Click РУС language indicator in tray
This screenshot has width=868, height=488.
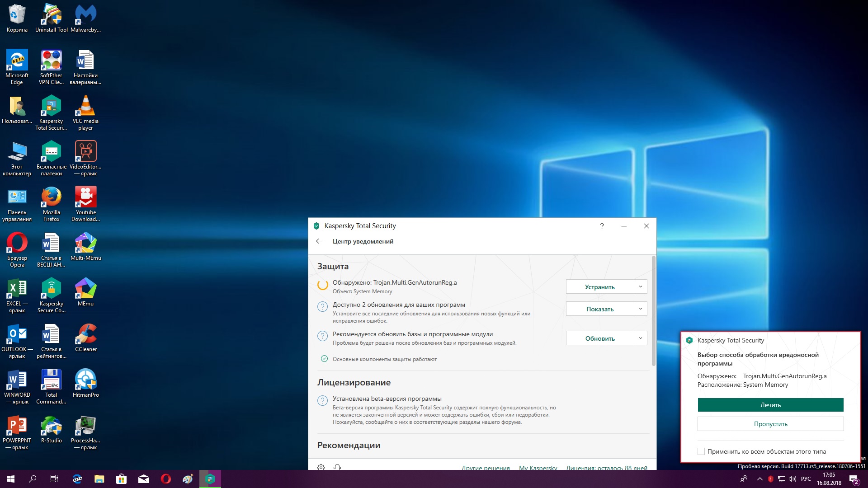806,479
